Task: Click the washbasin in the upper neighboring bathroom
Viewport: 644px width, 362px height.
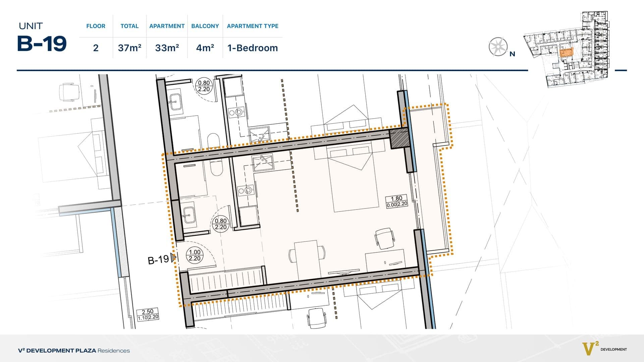Action: 176,102
